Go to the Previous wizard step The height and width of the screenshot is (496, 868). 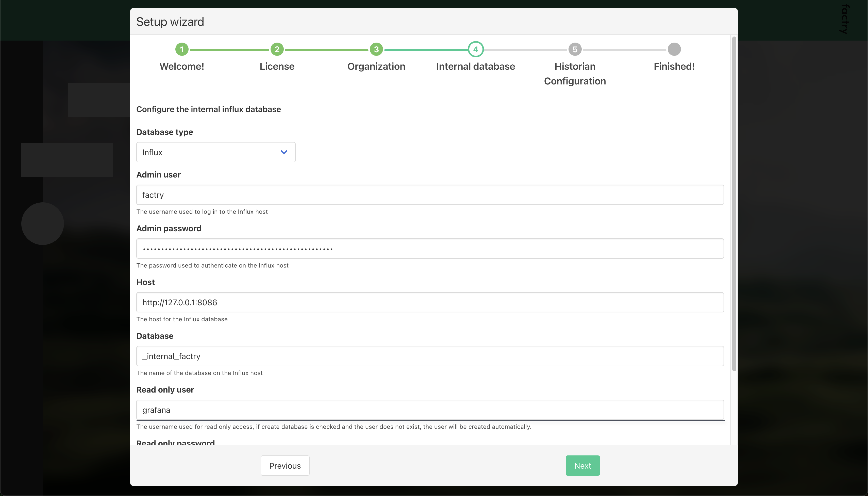click(285, 465)
